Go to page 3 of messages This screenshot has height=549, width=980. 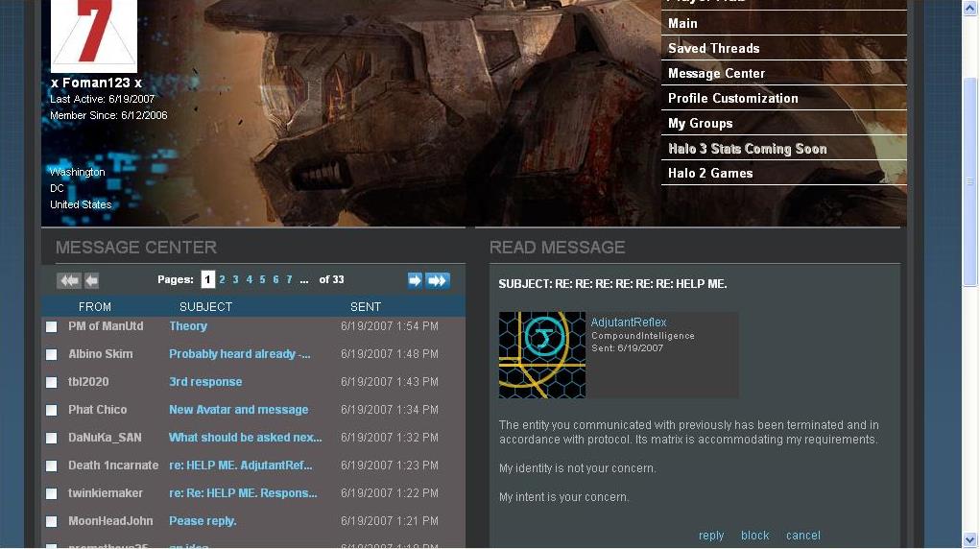[x=235, y=280]
